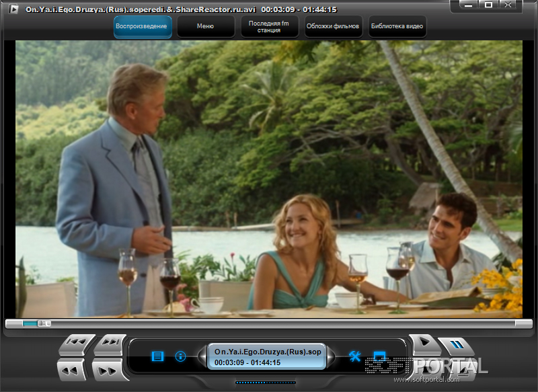Click the file name and time display panel
This screenshot has width=538, height=392.
tap(266, 356)
